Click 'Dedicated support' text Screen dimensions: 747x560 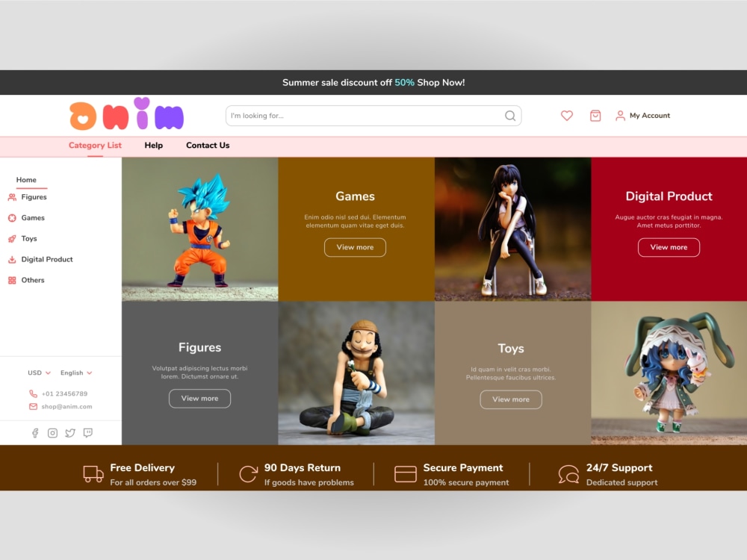pyautogui.click(x=622, y=482)
